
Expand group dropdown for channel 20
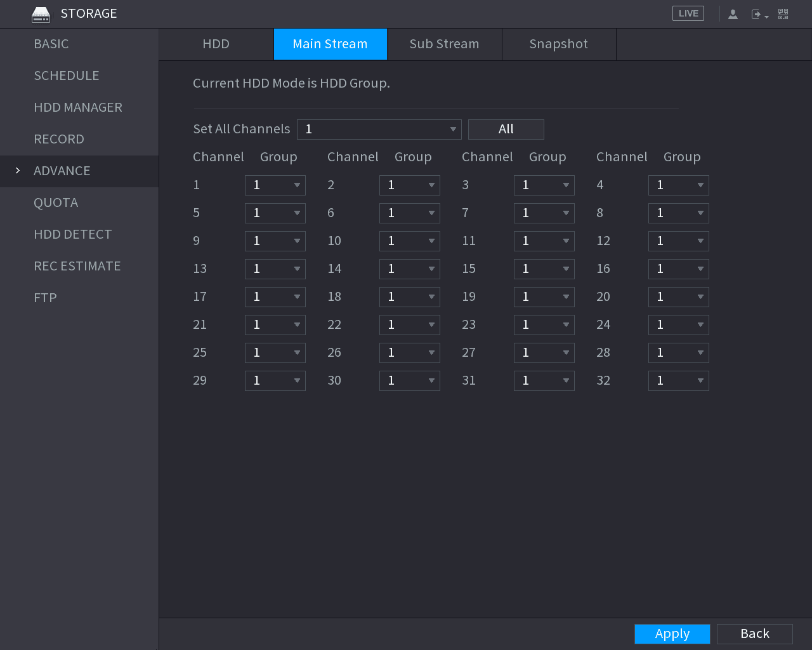pyautogui.click(x=679, y=297)
